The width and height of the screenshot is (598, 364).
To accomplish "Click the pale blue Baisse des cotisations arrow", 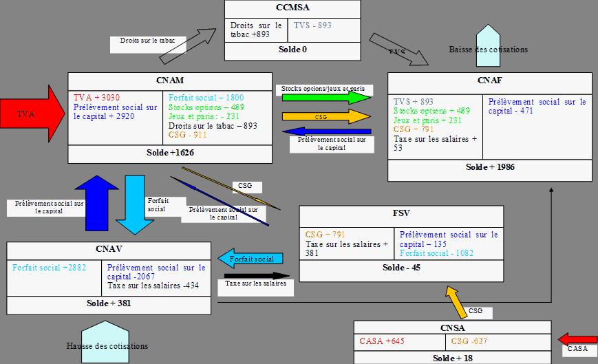I will click(x=488, y=45).
